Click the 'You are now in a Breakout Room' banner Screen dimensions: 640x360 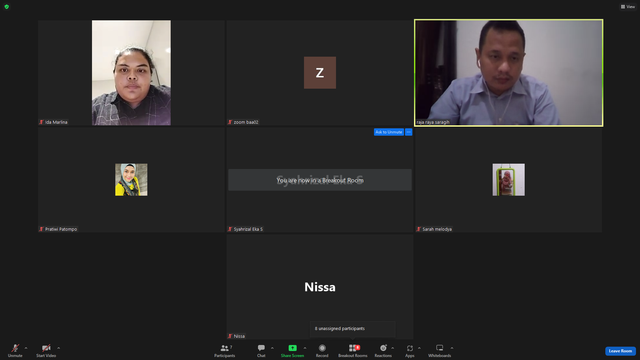coord(320,180)
